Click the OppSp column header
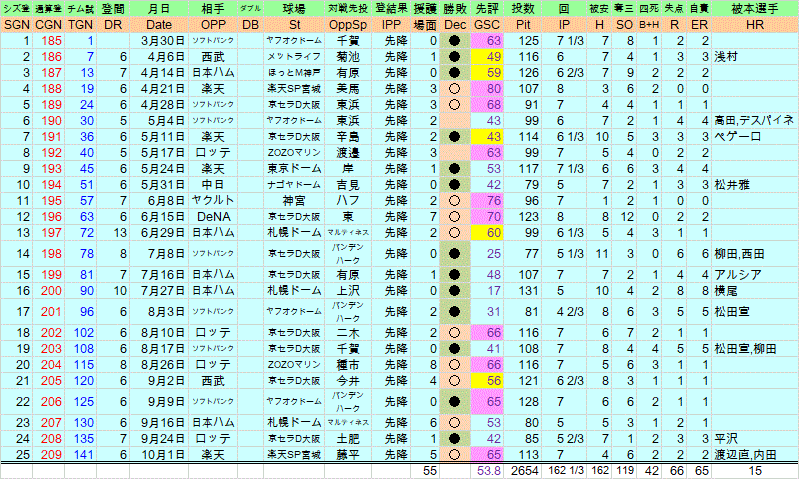This screenshot has height=479, width=799. coord(348,25)
